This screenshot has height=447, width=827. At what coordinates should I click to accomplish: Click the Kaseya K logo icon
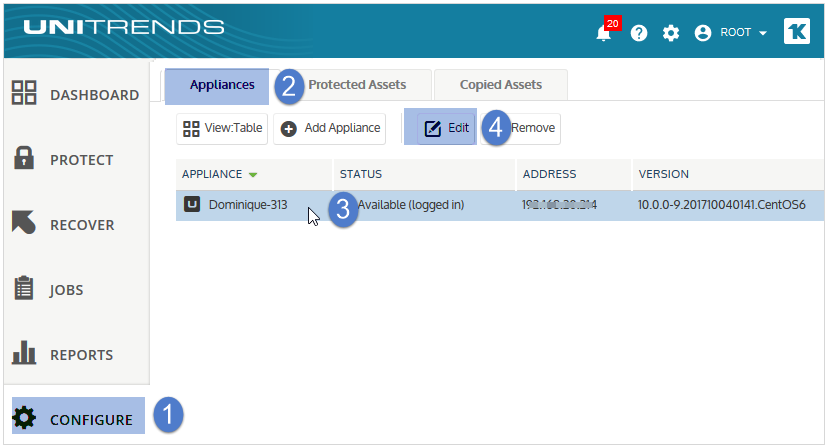796,32
